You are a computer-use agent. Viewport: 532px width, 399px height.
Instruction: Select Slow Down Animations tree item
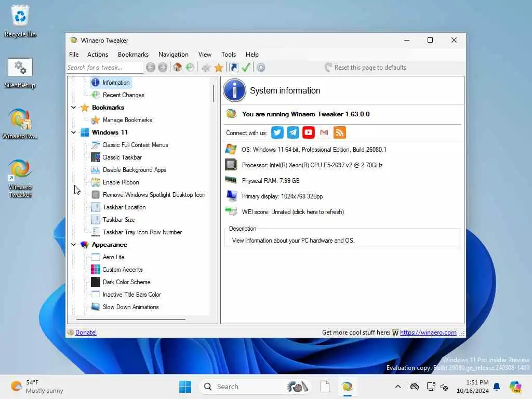(130, 307)
